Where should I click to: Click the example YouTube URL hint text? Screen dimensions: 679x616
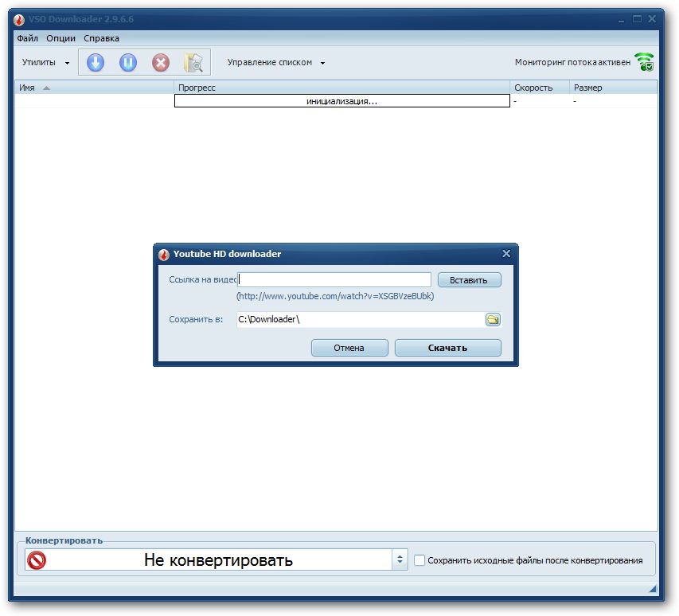335,296
